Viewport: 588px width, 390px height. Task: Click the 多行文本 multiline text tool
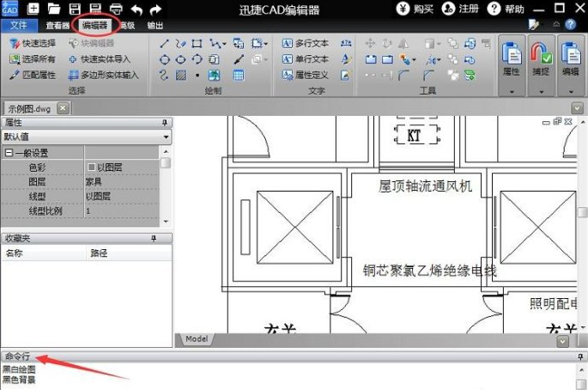pyautogui.click(x=306, y=42)
